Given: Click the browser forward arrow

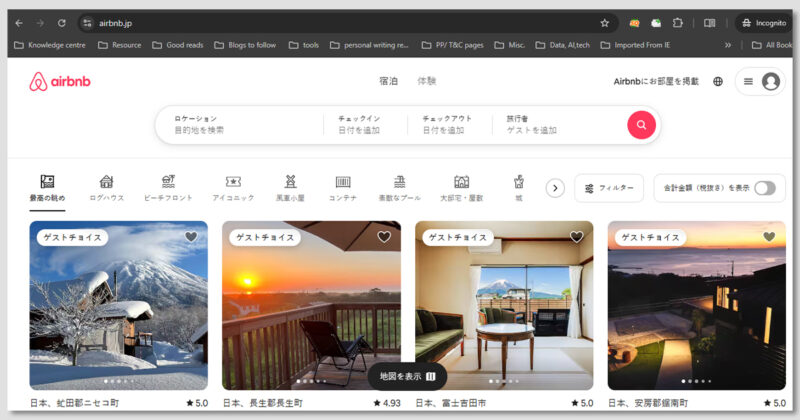Looking at the screenshot, I should pyautogui.click(x=40, y=23).
